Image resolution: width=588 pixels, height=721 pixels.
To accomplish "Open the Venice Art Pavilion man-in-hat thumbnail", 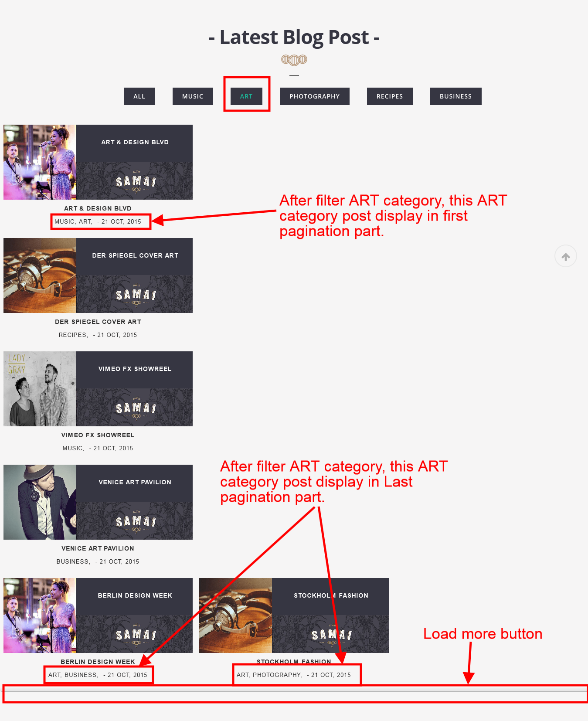I will click(40, 502).
